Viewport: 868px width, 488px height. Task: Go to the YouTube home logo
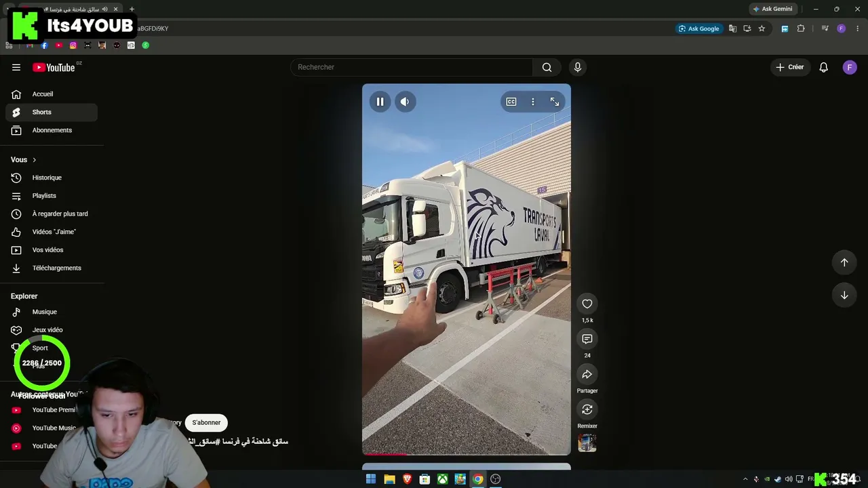54,67
